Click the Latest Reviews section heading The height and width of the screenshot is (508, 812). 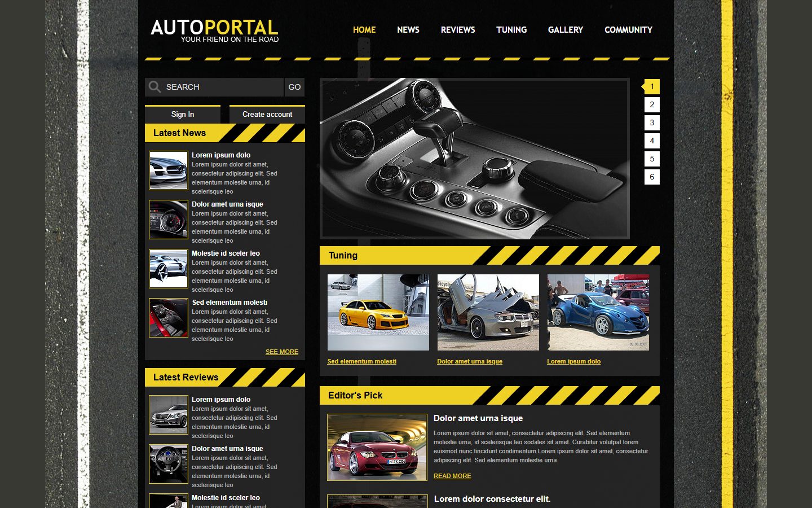(x=186, y=378)
